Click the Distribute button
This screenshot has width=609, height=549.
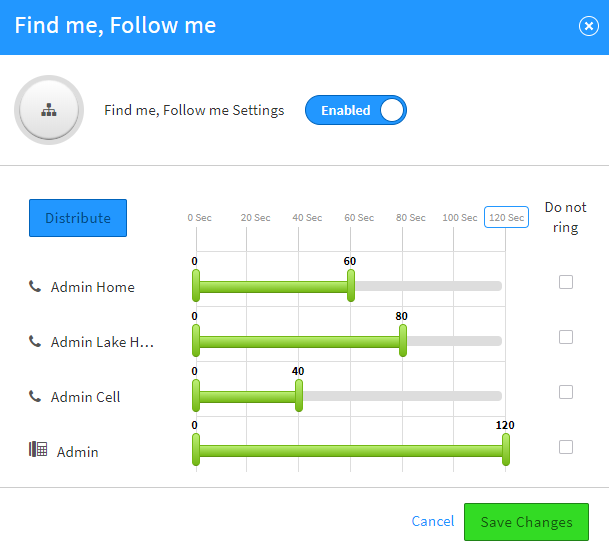click(78, 218)
